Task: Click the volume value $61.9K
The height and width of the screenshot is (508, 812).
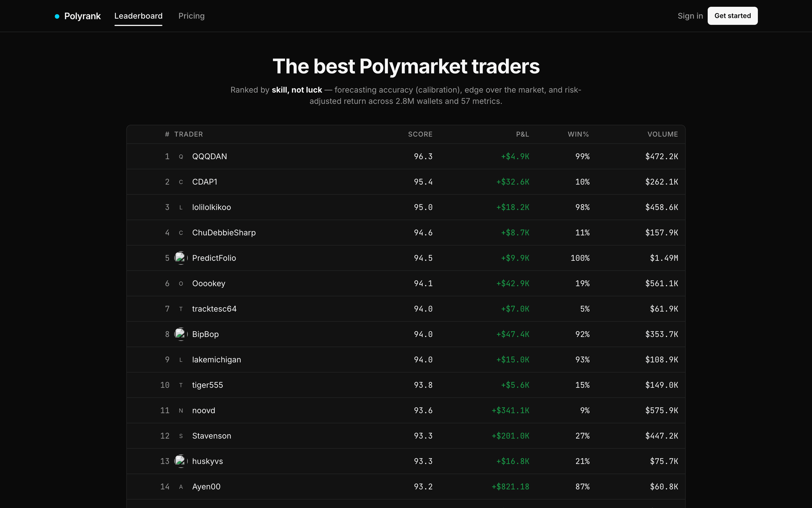Action: 664,309
